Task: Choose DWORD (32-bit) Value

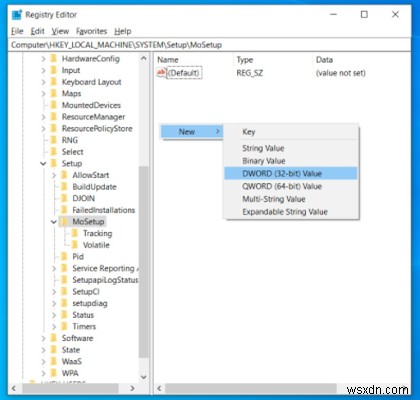Action: (291, 173)
